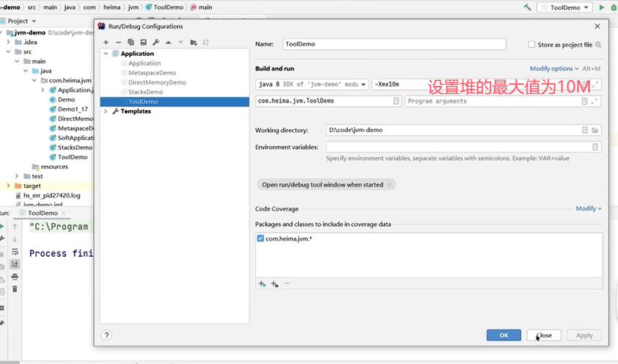Click gear icon beside Store as project file
The height and width of the screenshot is (364, 618).
[598, 45]
